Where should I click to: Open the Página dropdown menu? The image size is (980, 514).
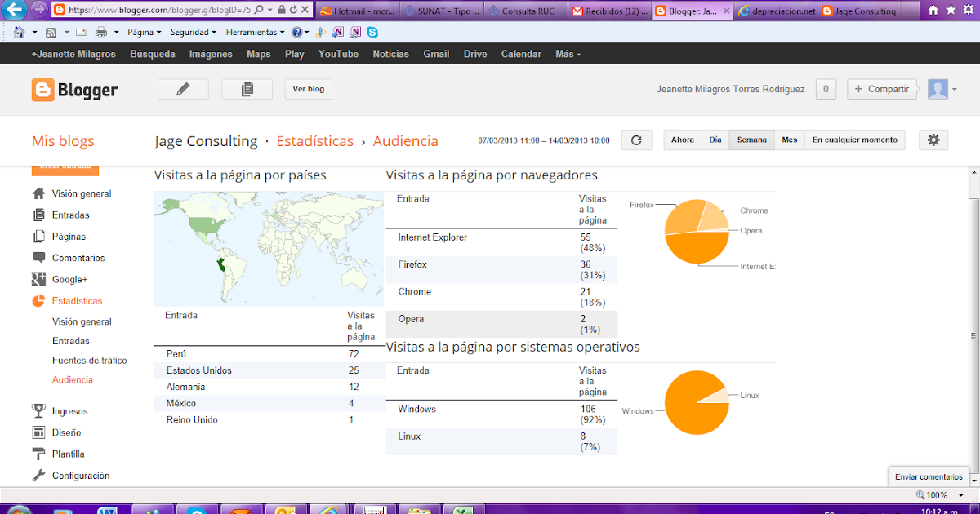[146, 32]
